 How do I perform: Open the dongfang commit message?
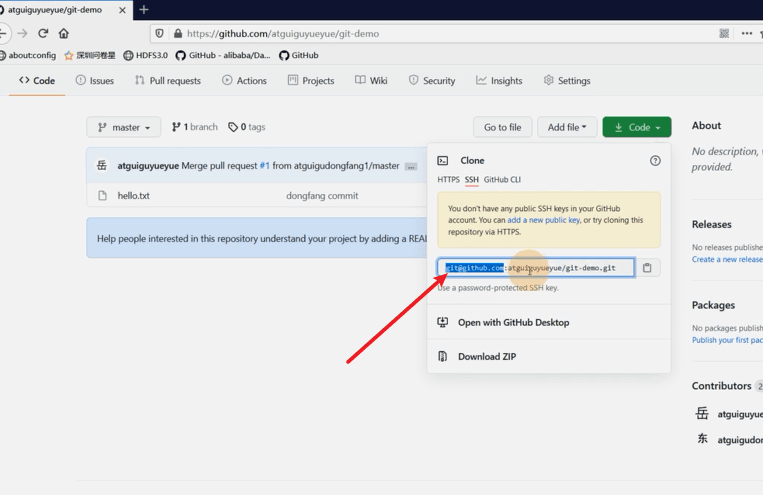point(322,196)
